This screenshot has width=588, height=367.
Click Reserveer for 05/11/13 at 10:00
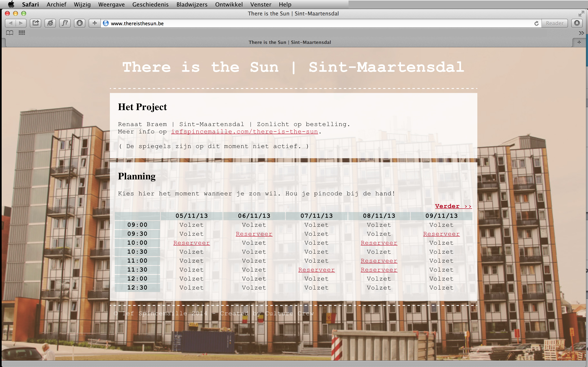(x=192, y=243)
